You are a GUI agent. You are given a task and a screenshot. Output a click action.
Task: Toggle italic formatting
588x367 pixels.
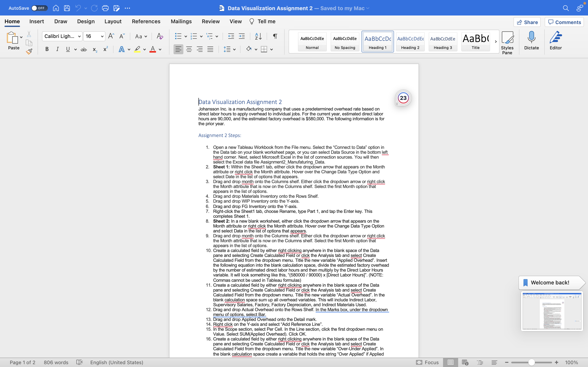(57, 50)
